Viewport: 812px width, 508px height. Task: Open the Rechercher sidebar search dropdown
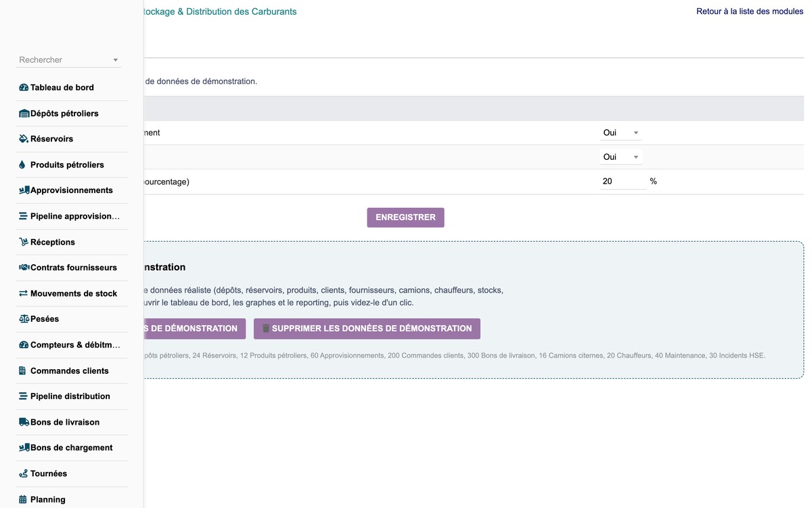pyautogui.click(x=69, y=60)
